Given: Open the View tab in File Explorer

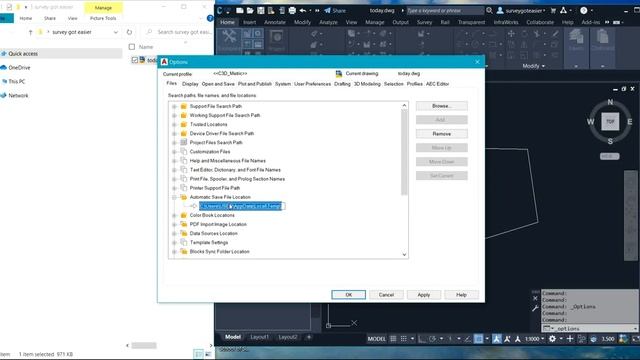Looking at the screenshot, I should click(72, 18).
